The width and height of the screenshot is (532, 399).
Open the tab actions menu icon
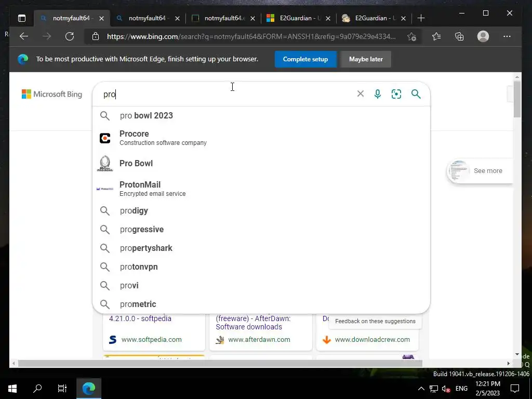(x=22, y=18)
